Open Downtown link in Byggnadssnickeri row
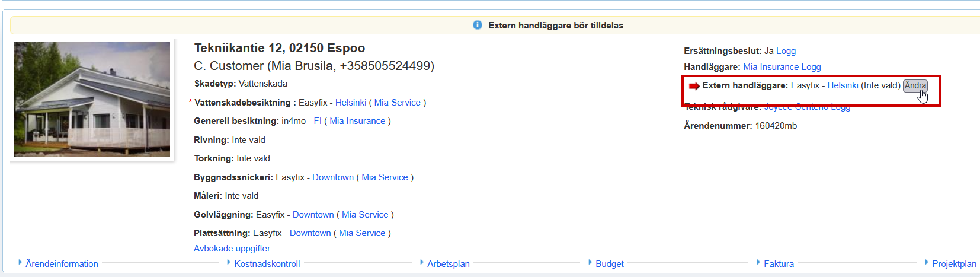Screen dimensions: 980x277 pyautogui.click(x=333, y=177)
